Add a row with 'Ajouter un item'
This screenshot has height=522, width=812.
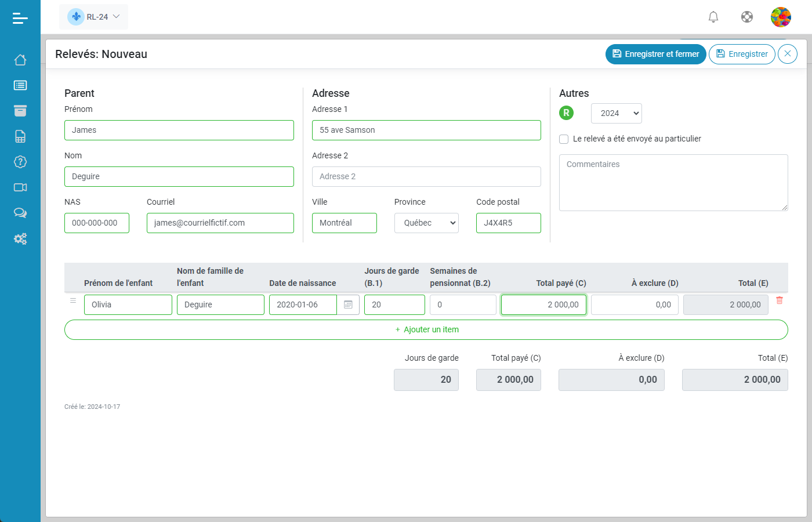click(x=426, y=329)
